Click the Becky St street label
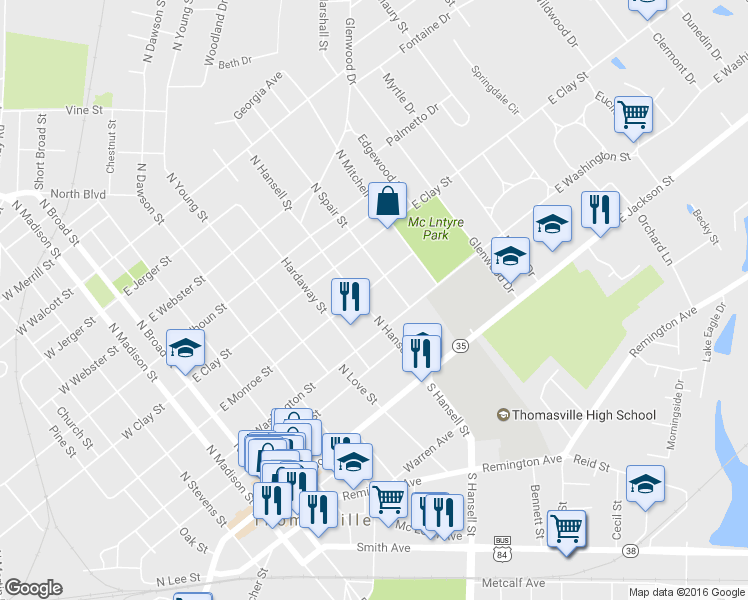The height and width of the screenshot is (600, 748). (705, 227)
